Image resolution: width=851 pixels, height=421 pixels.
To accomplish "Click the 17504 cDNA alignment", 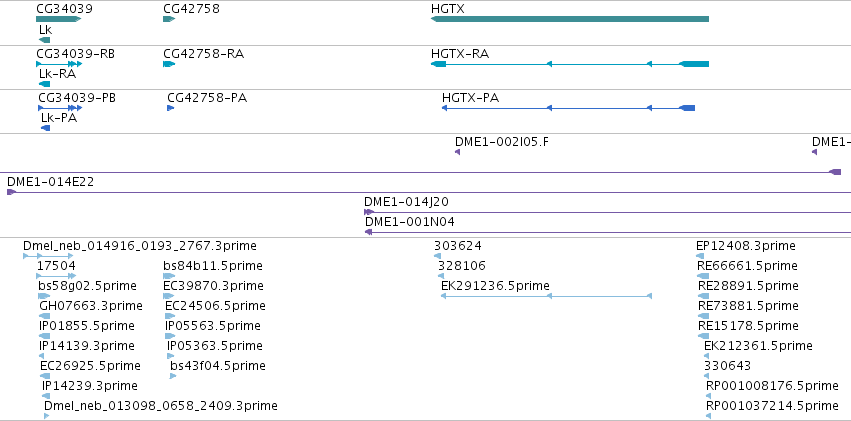I will [x=56, y=276].
